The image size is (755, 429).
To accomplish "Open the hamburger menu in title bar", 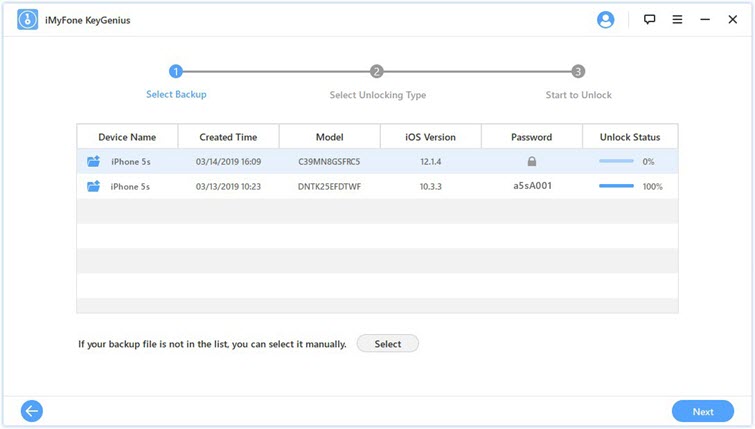I will 677,19.
